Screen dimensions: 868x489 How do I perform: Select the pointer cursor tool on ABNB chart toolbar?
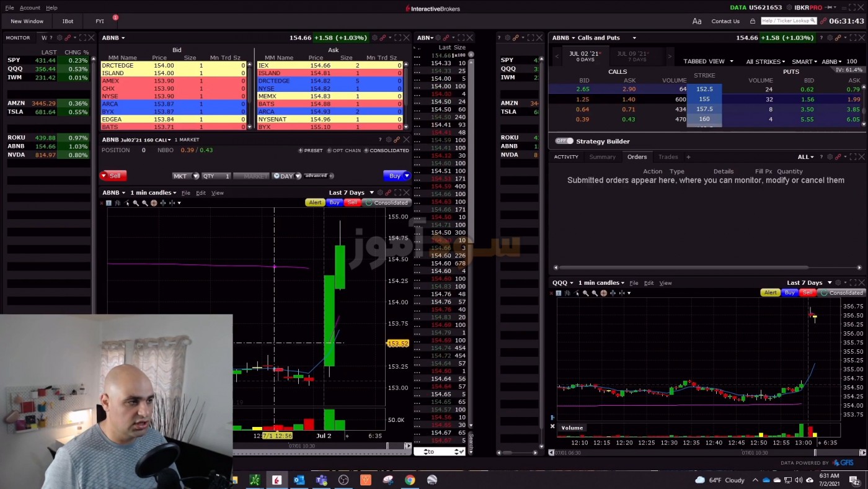[x=126, y=203]
